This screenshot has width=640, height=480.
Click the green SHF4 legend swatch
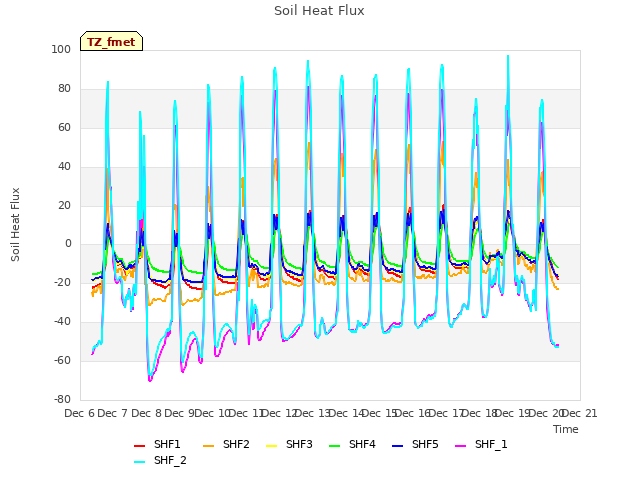334,446
